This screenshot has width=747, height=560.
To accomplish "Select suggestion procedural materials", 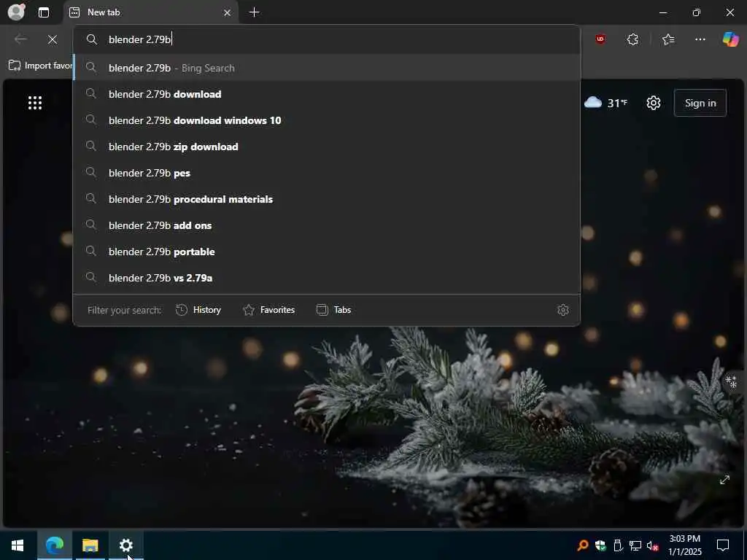I will click(326, 199).
